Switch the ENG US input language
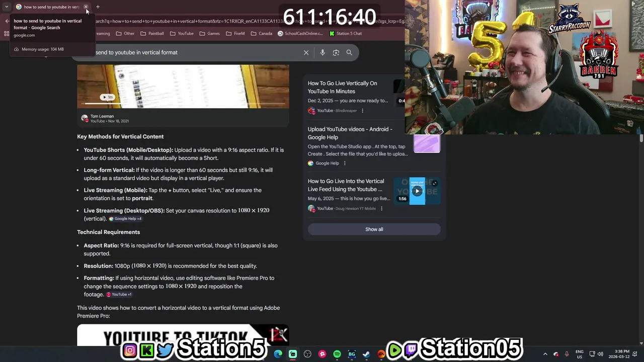The image size is (644, 362). click(580, 354)
